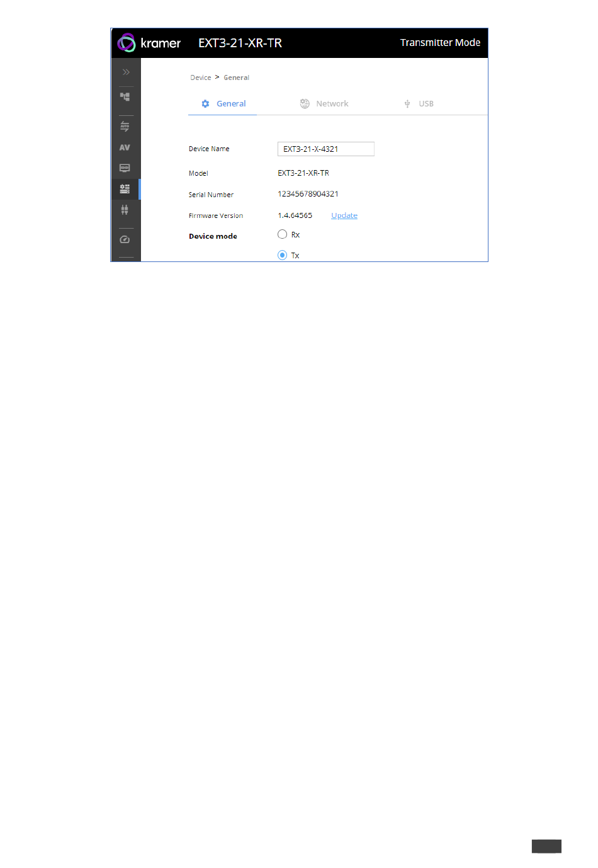Click the serial number 12345678904321

tap(308, 194)
